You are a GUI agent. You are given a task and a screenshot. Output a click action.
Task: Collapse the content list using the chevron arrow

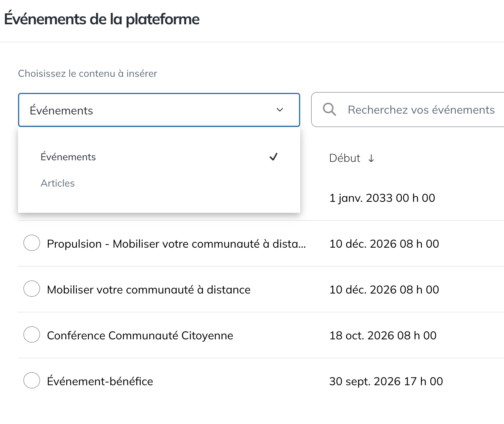point(280,110)
